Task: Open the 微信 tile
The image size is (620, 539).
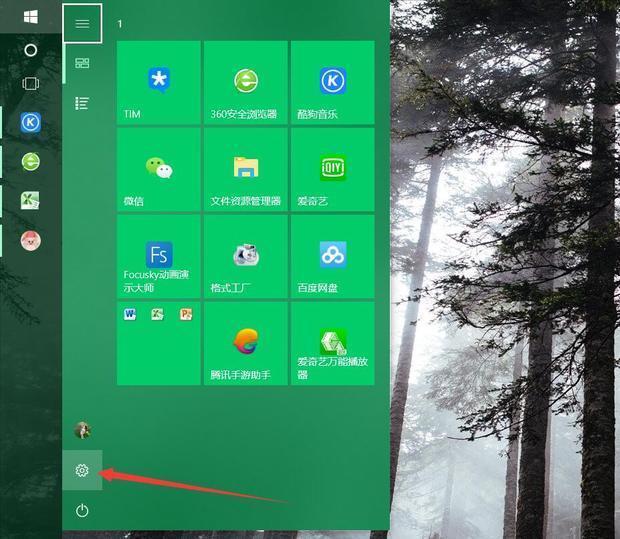Action: pos(159,170)
